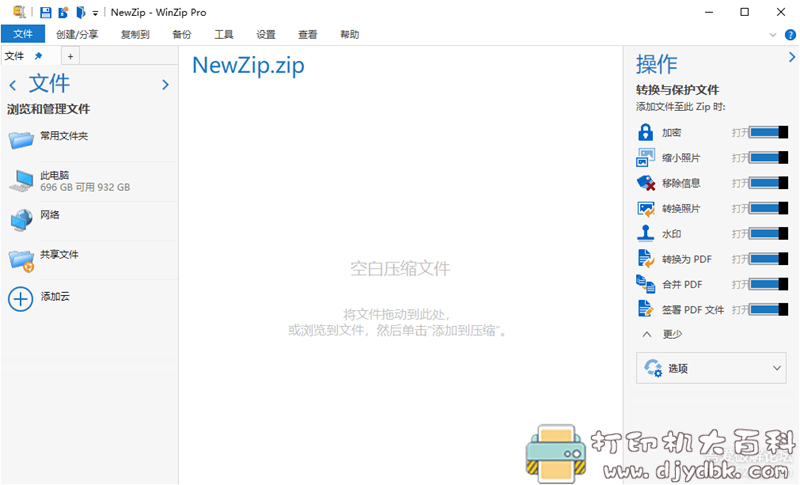Click the 添加云 plus circle icon

coord(20,299)
